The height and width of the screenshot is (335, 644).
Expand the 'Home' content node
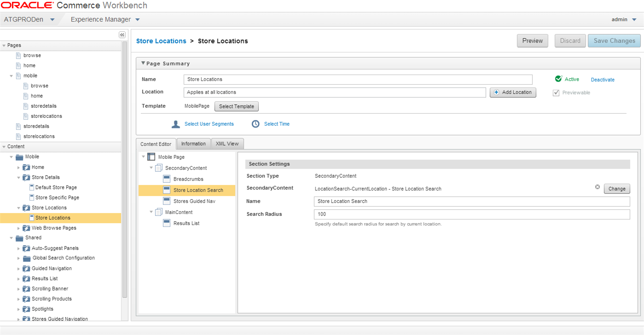[19, 167]
